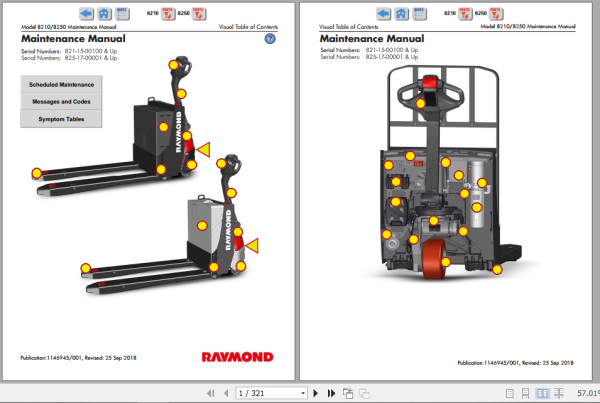Open Messages and Codes section

pos(61,101)
